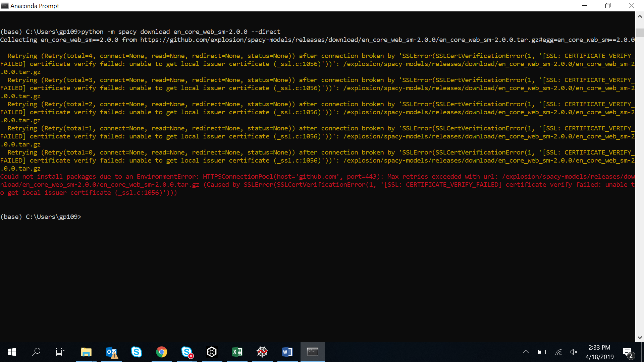Click the Show Desktop sliver at taskbar end
644x362 pixels.
[x=643, y=352]
